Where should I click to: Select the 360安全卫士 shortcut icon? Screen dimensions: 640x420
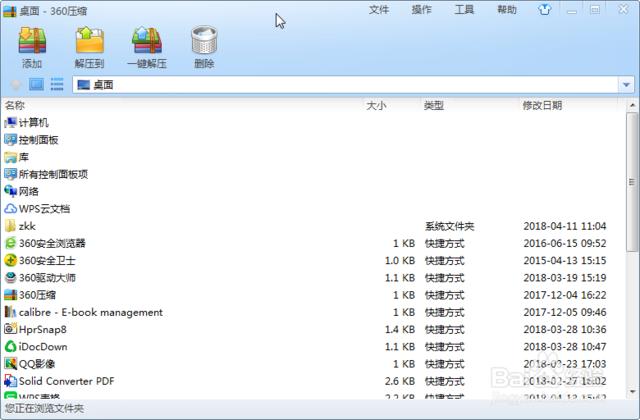[x=10, y=260]
